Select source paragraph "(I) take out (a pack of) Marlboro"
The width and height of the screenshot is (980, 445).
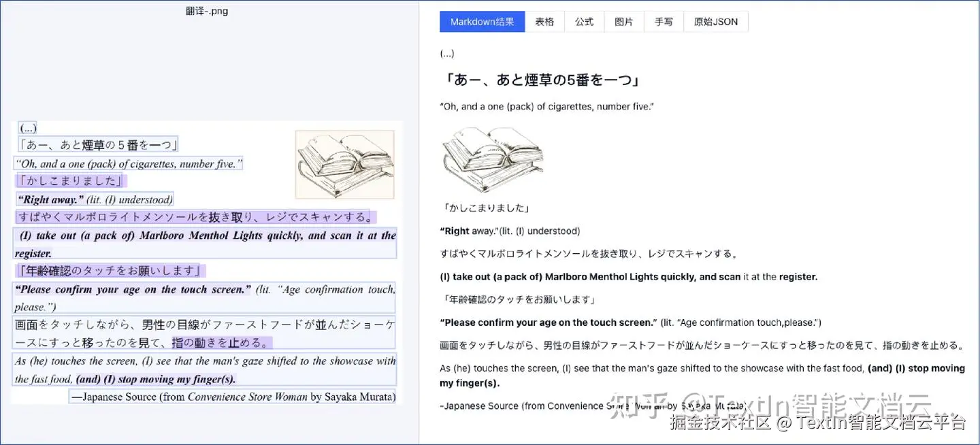pyautogui.click(x=206, y=244)
